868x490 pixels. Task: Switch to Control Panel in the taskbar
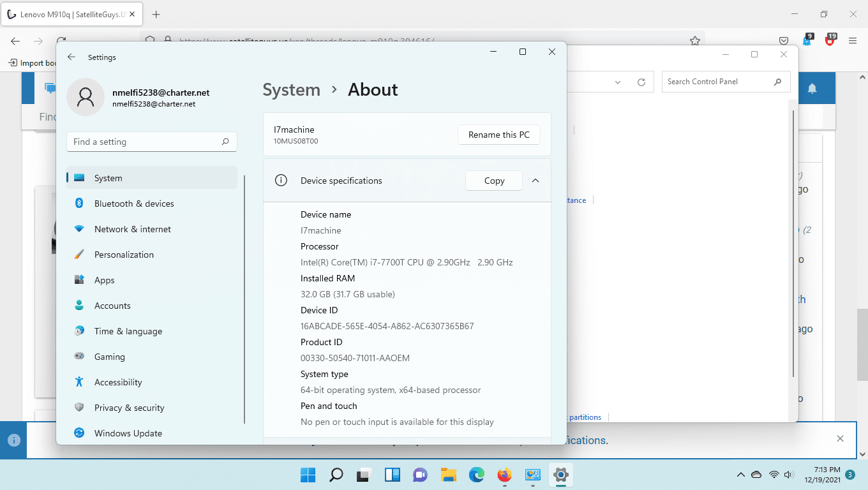532,475
